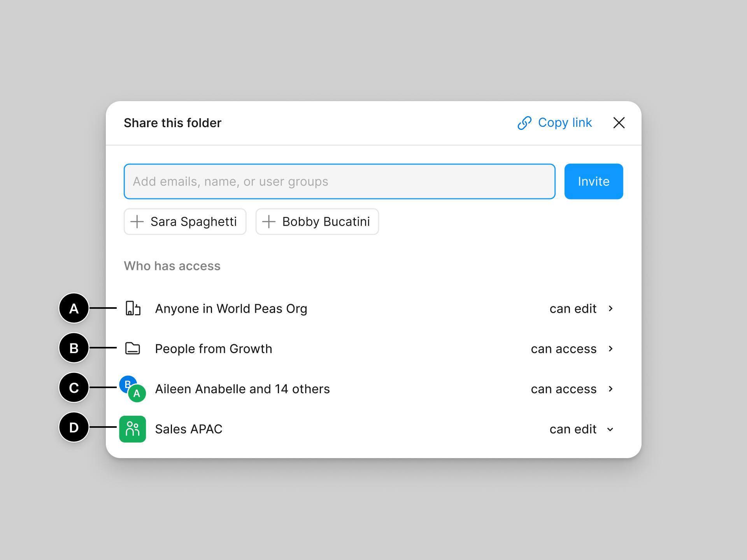This screenshot has height=560, width=747.
Task: Click the Share this folder title
Action: [x=172, y=123]
